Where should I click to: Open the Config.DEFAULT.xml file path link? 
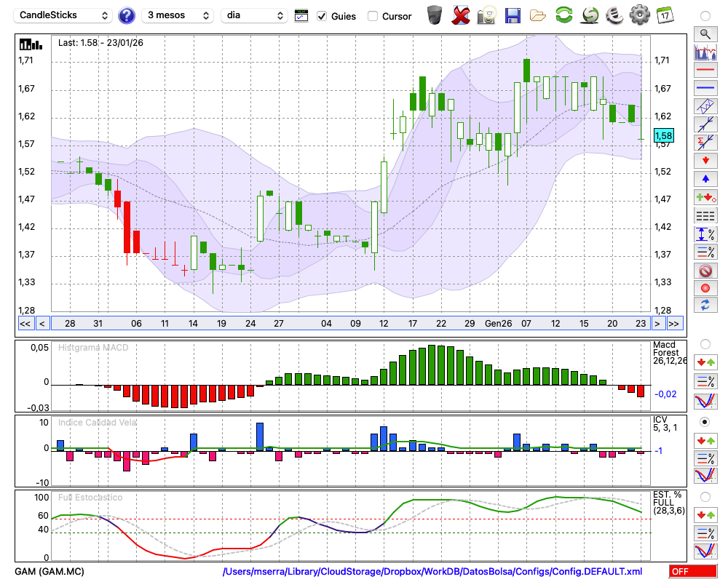click(x=432, y=572)
